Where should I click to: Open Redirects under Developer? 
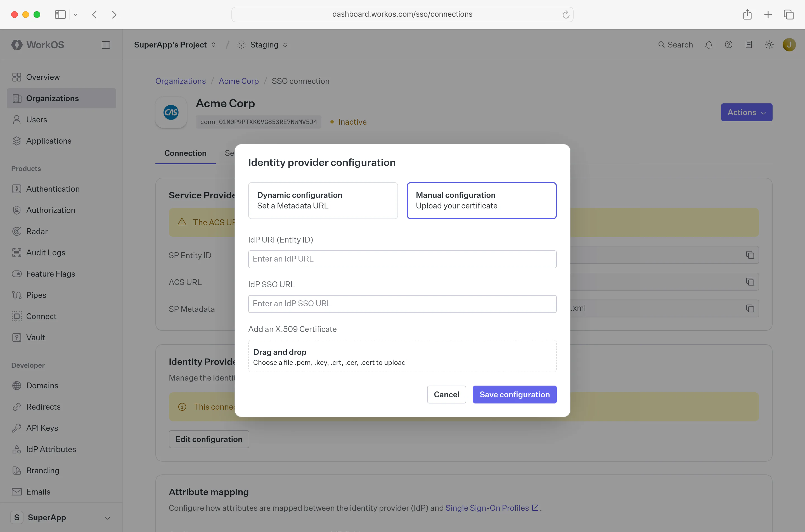(61, 407)
